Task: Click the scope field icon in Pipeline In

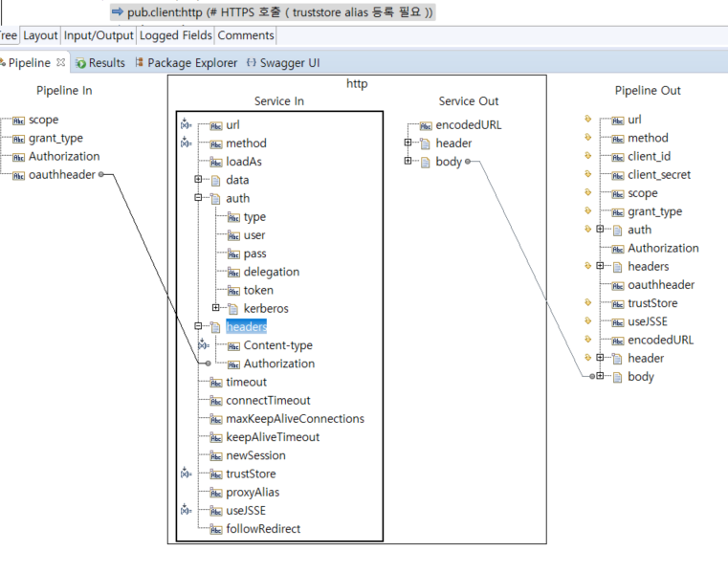Action: coord(19,121)
